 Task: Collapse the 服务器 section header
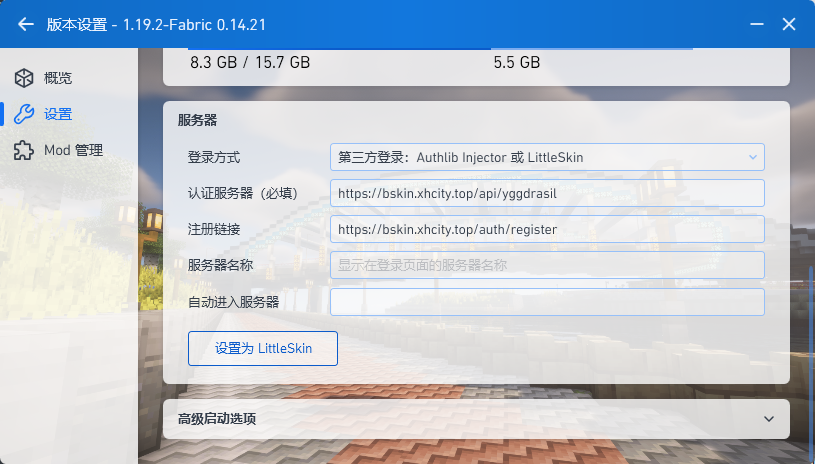point(198,120)
